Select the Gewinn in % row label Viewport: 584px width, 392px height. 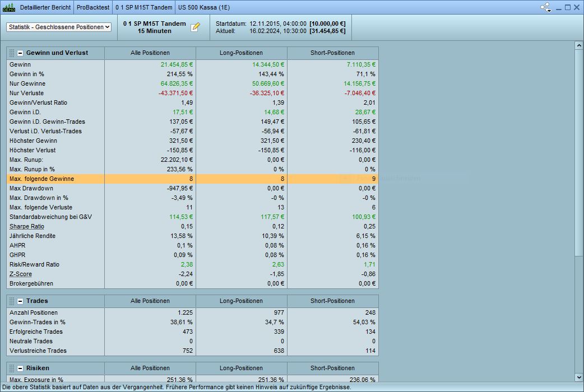[x=27, y=74]
